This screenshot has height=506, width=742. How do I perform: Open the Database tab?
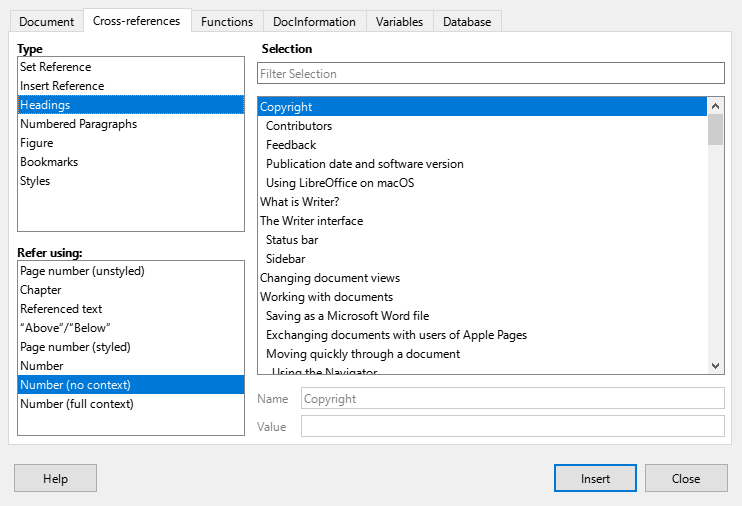(x=467, y=22)
